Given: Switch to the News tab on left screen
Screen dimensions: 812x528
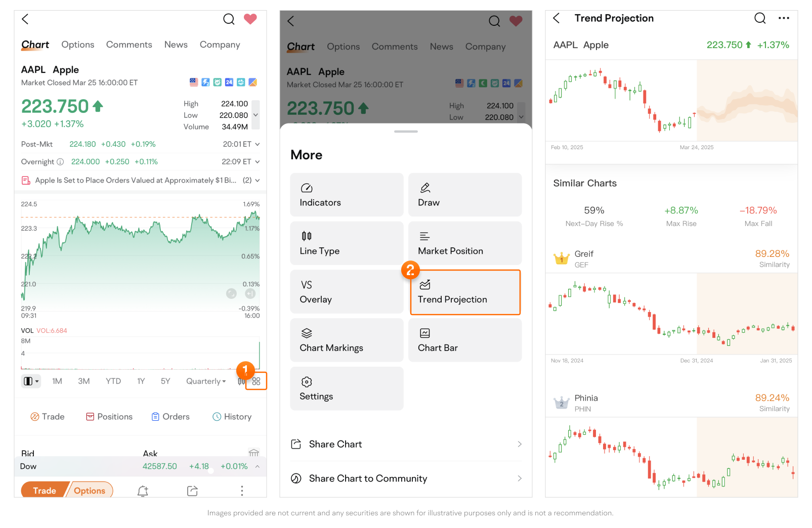Looking at the screenshot, I should (x=176, y=45).
